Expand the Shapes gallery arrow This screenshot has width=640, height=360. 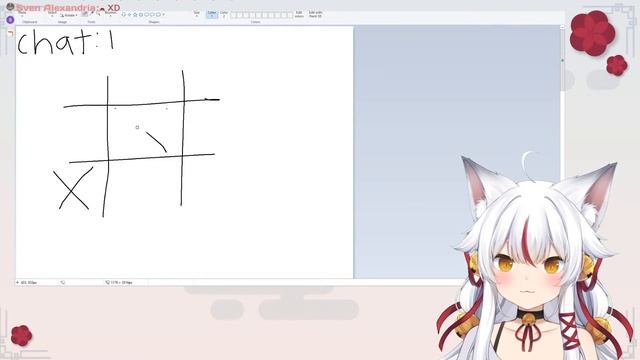(x=164, y=15)
